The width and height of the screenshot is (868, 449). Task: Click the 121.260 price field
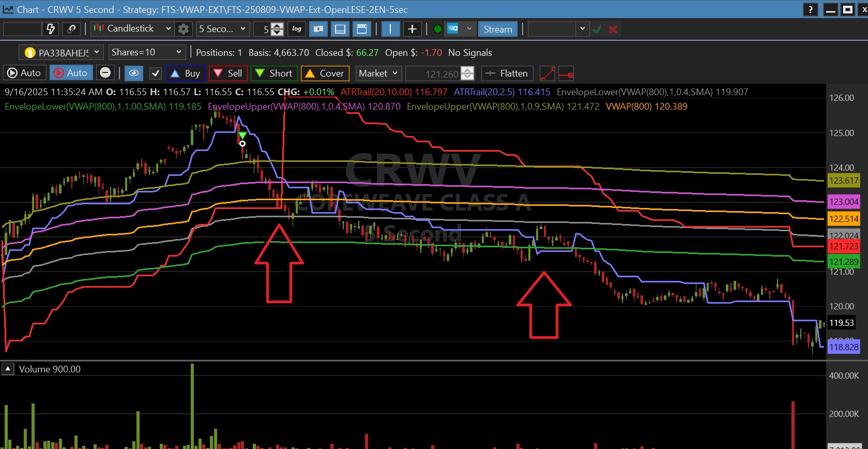pyautogui.click(x=433, y=74)
